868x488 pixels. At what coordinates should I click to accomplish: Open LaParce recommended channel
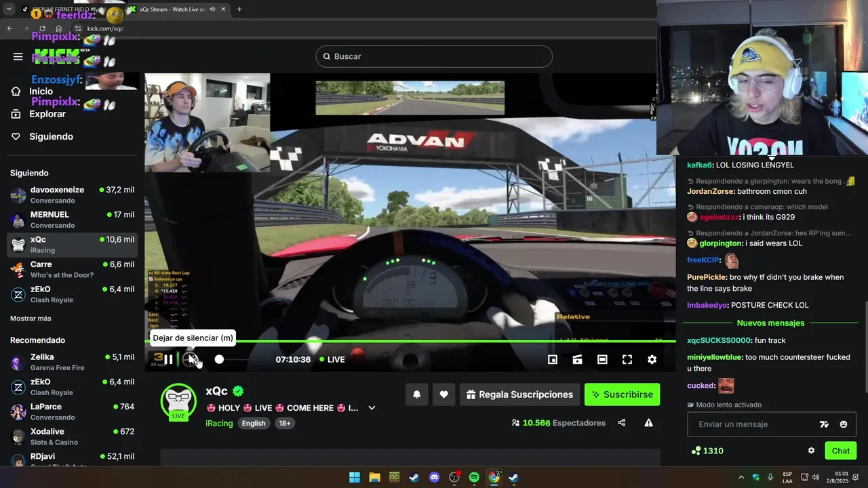click(72, 412)
